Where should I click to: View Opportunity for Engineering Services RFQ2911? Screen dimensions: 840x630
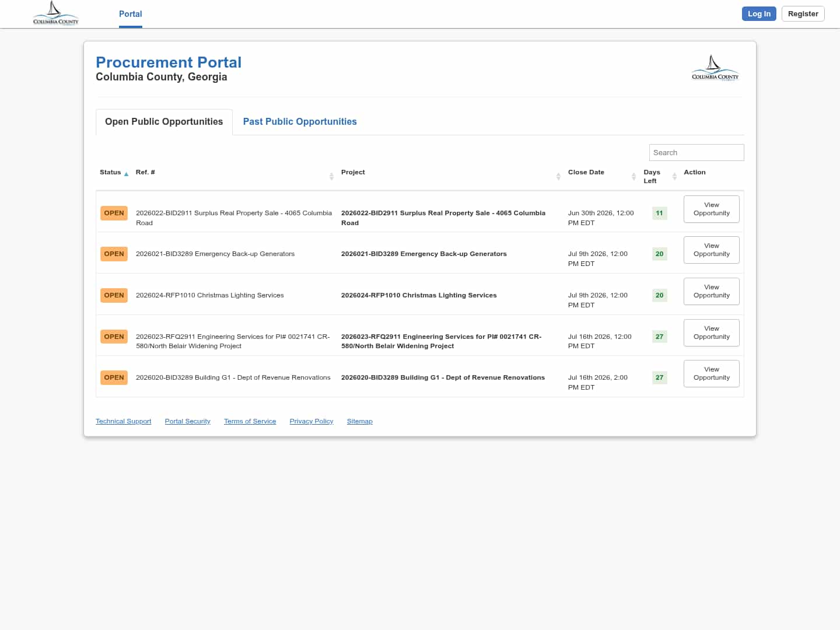coord(712,332)
